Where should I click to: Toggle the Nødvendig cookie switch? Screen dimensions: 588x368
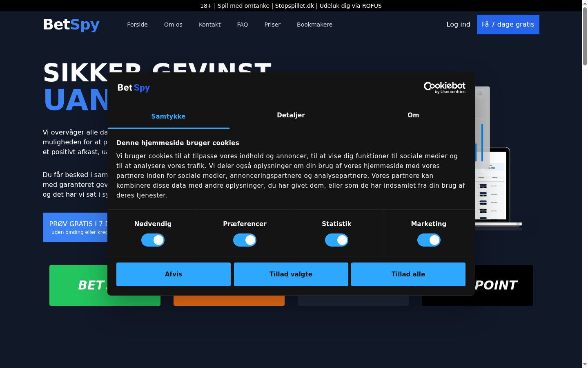pyautogui.click(x=153, y=240)
